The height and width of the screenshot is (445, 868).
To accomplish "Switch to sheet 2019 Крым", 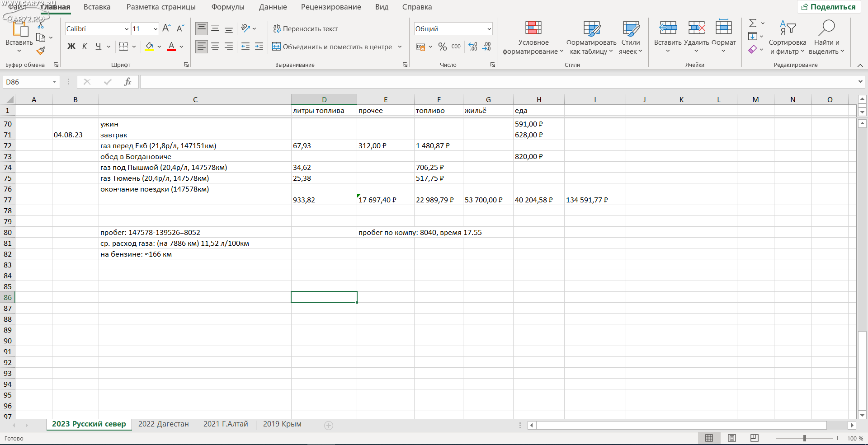I will click(x=282, y=424).
